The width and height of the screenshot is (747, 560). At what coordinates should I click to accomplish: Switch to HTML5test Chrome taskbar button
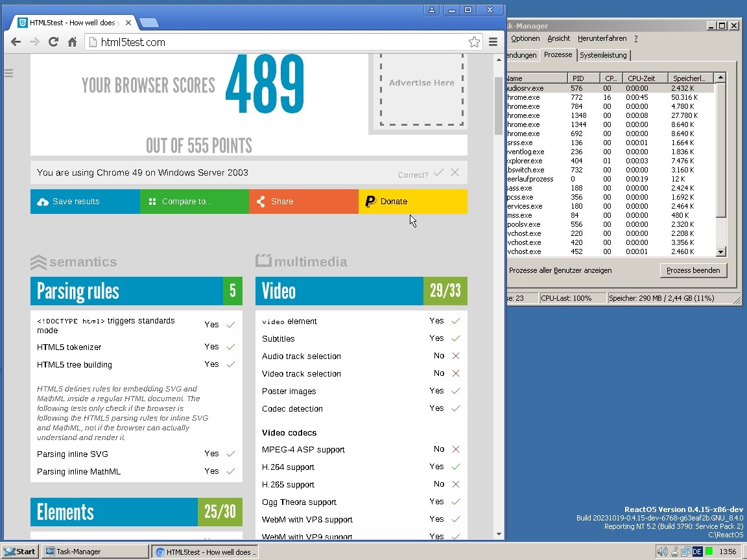pos(206,552)
